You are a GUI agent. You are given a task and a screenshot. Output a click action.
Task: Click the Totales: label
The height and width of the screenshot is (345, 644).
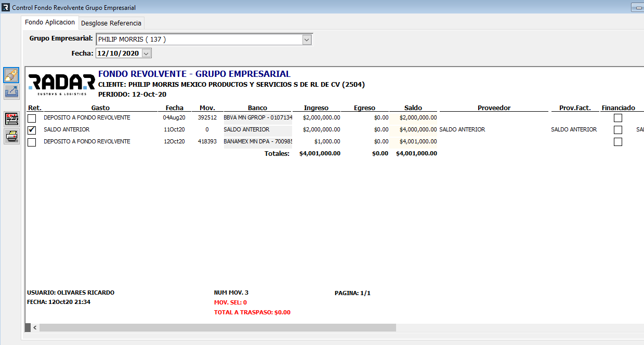pyautogui.click(x=277, y=153)
